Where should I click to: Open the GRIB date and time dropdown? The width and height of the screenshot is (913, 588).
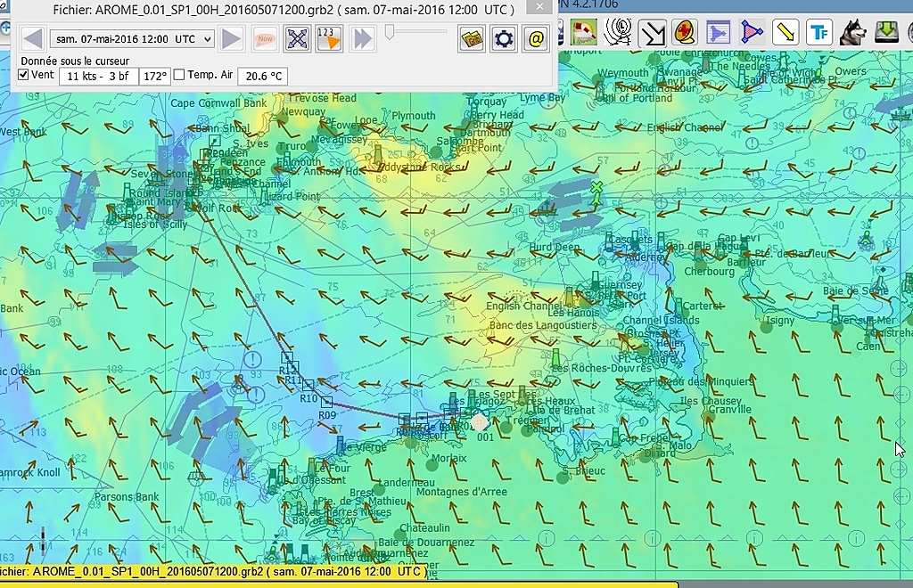(x=132, y=39)
